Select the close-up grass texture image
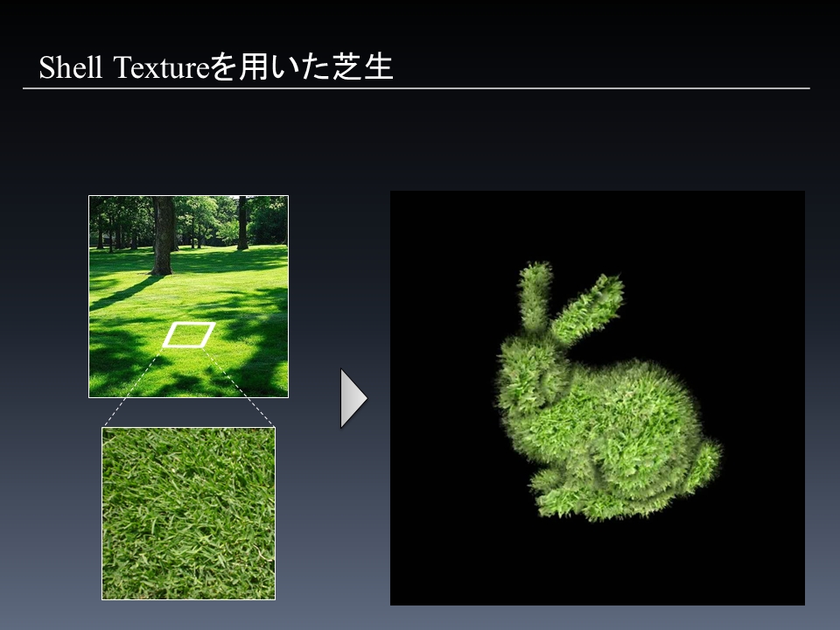840x630 pixels. (189, 514)
